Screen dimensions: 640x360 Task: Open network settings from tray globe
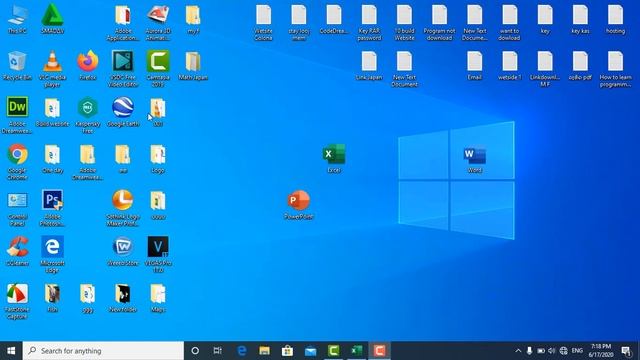564,351
